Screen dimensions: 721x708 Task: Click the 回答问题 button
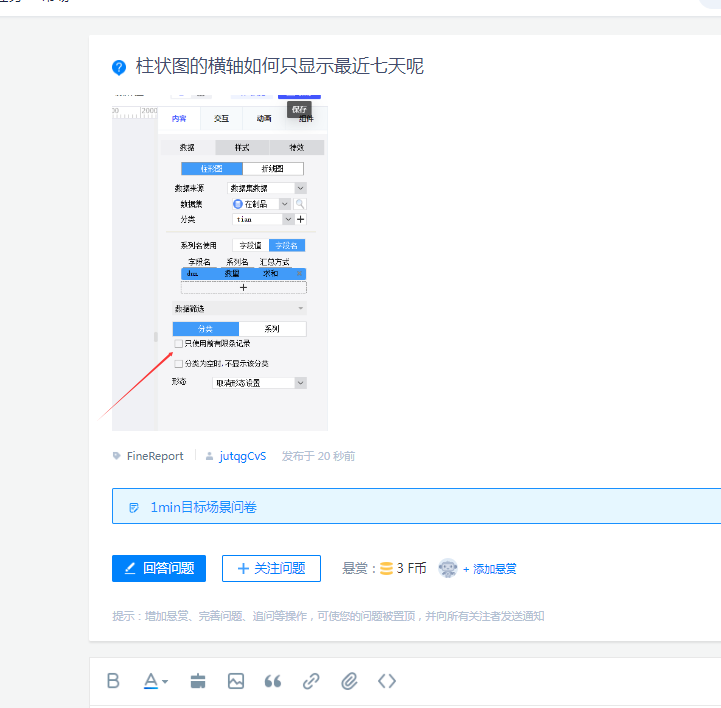(x=159, y=569)
